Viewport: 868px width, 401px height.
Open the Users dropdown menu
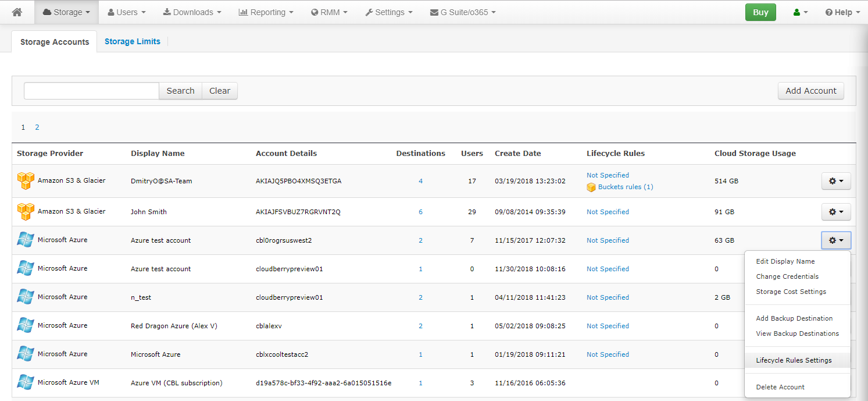pyautogui.click(x=127, y=12)
